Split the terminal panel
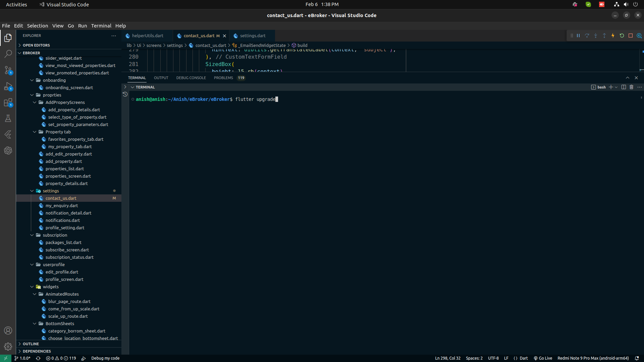Screen dimensions: 644x362 [x=624, y=87]
